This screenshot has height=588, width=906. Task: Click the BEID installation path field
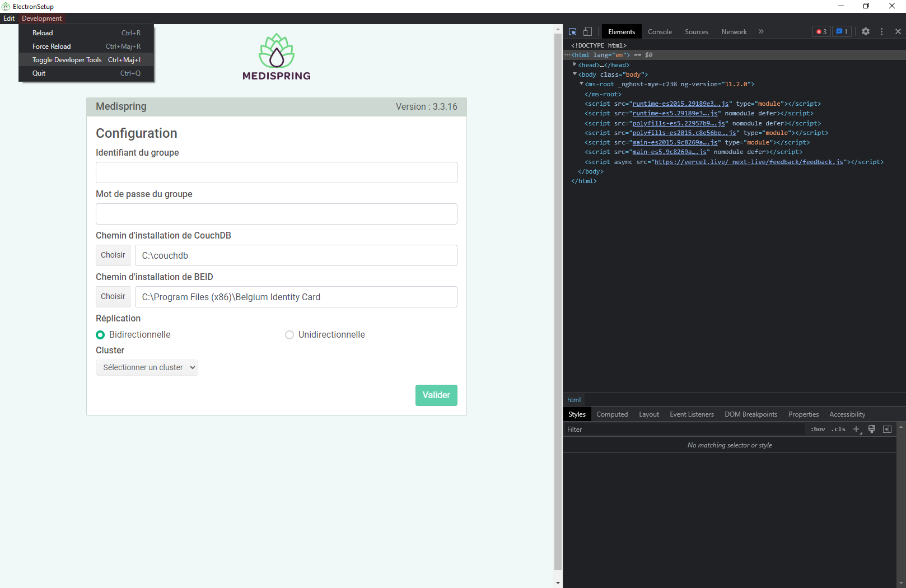pos(296,297)
